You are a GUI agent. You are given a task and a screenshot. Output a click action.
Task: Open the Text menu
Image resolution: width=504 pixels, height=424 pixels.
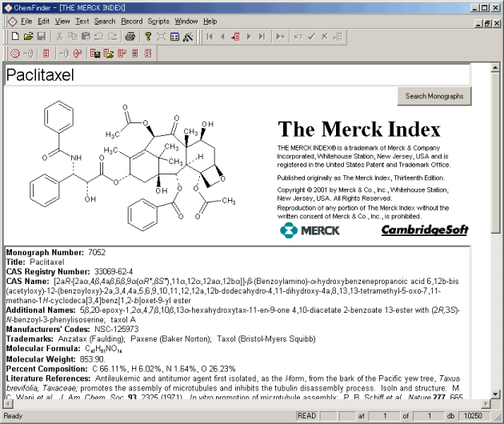(82, 22)
